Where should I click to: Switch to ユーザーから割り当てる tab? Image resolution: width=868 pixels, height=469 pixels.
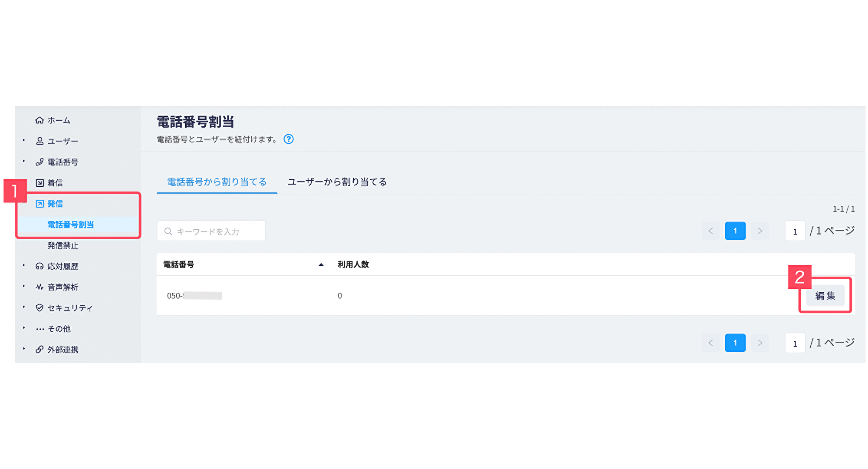(x=337, y=182)
